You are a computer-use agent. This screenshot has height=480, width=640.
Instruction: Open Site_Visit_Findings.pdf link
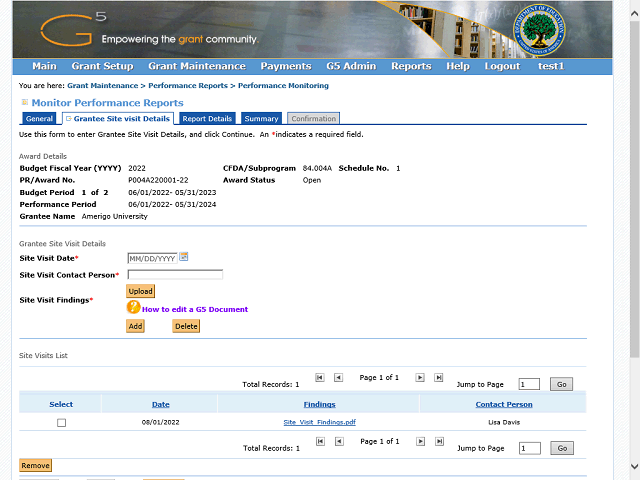[x=319, y=423]
